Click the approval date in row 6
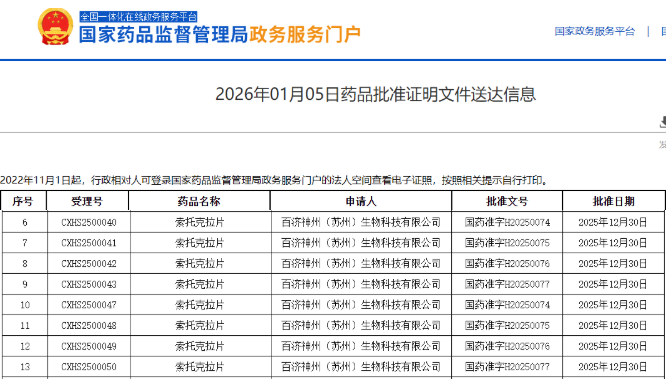Screen dimensions: 670x382 point(613,222)
